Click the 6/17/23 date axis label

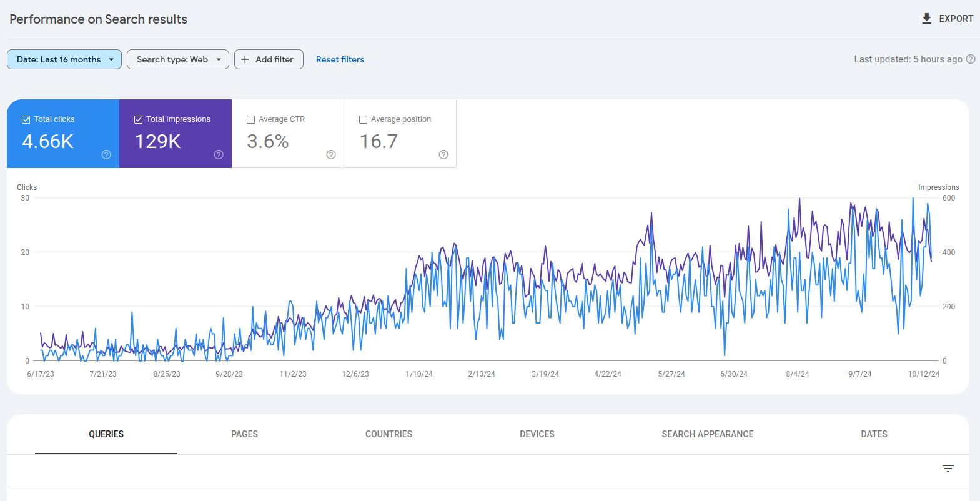point(41,374)
